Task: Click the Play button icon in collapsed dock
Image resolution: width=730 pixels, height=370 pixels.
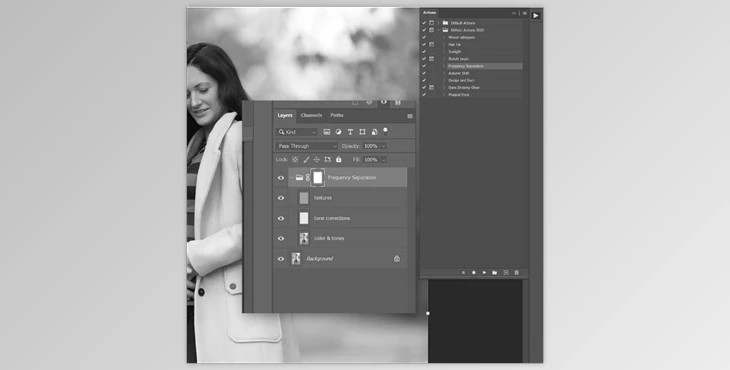Action: point(536,15)
